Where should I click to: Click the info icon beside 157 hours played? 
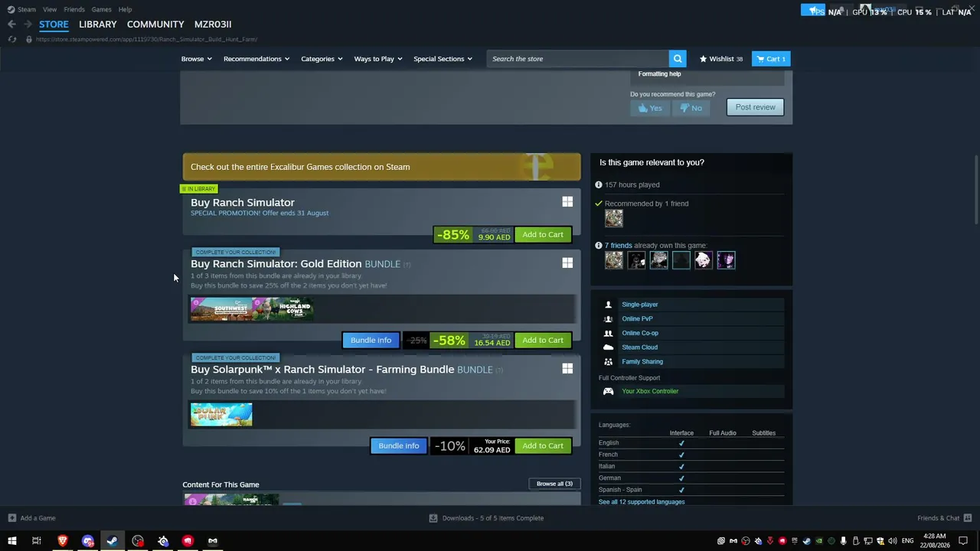tap(599, 184)
